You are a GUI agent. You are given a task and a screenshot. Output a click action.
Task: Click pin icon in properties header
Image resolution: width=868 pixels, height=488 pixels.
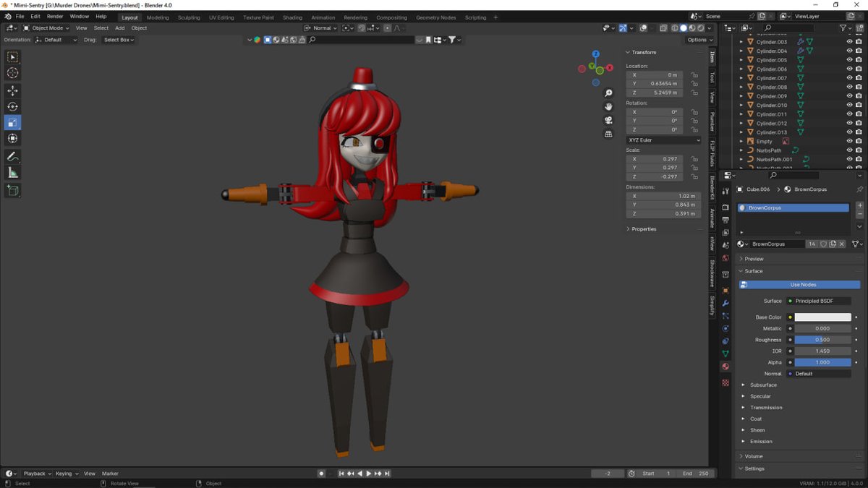(859, 189)
